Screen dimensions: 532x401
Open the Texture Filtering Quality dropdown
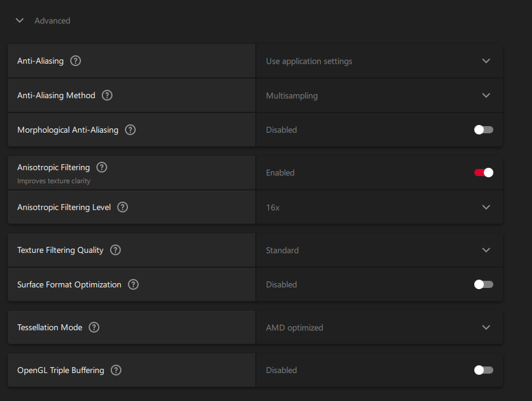(x=379, y=250)
